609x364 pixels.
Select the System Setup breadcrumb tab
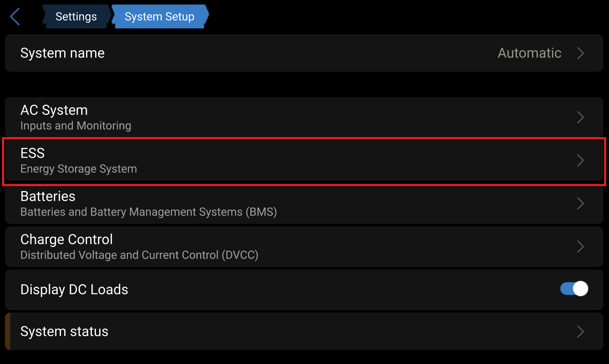(160, 16)
